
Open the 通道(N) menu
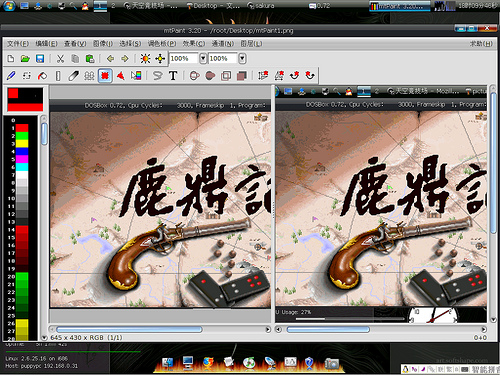coord(223,44)
